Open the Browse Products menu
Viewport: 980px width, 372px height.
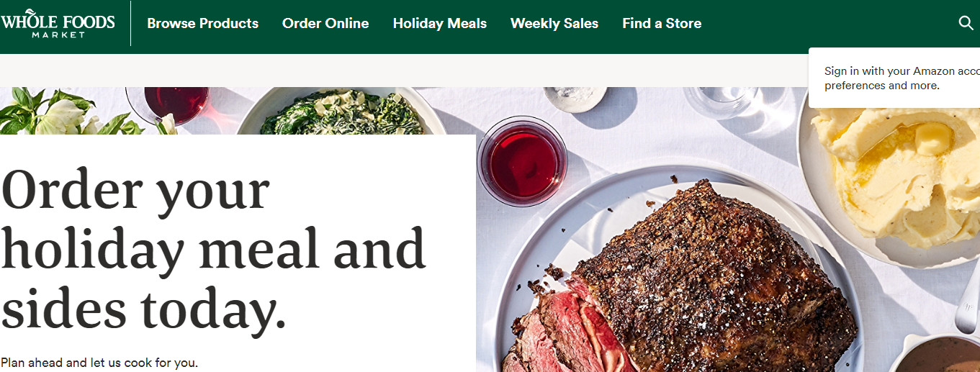pos(202,24)
